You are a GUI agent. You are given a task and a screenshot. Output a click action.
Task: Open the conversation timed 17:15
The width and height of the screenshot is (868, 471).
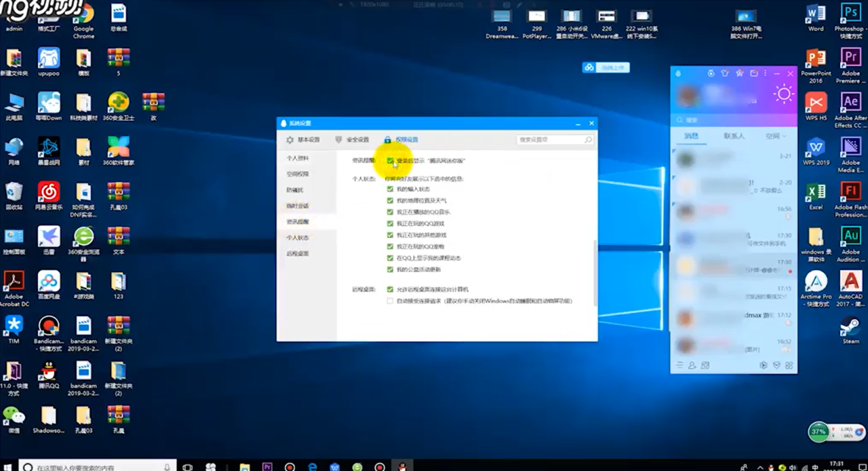tap(734, 293)
